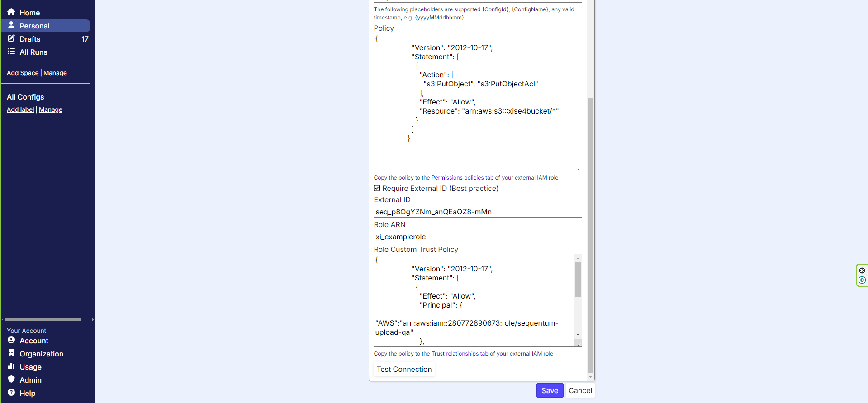868x403 pixels.
Task: Click the All Runs list icon
Action: click(x=11, y=52)
